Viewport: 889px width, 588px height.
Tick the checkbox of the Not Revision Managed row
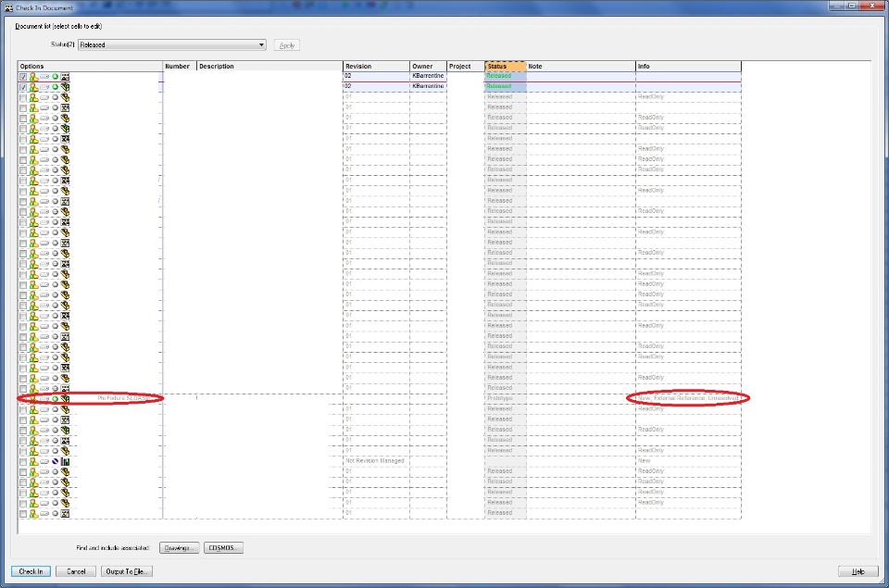[22, 461]
